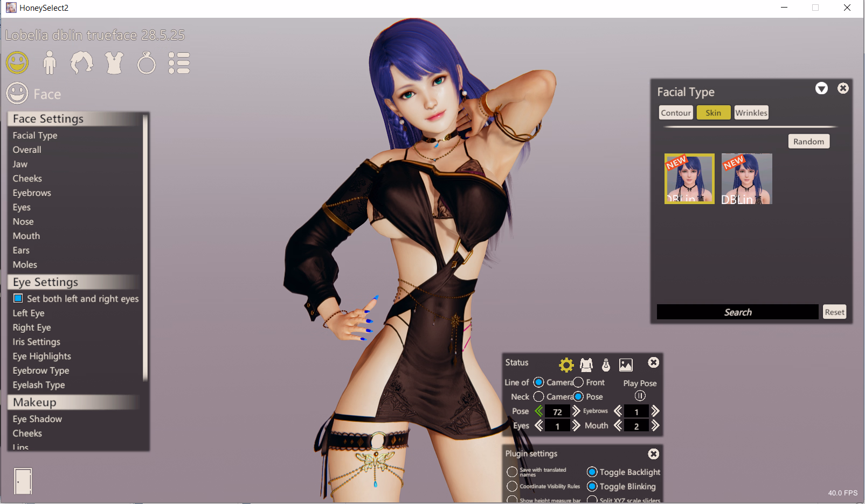Select the Body category icon

click(50, 63)
